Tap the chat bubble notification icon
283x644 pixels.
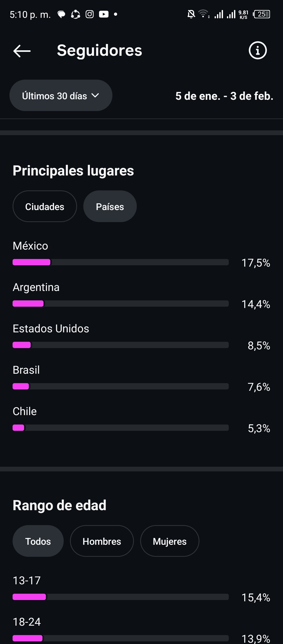pyautogui.click(x=61, y=14)
